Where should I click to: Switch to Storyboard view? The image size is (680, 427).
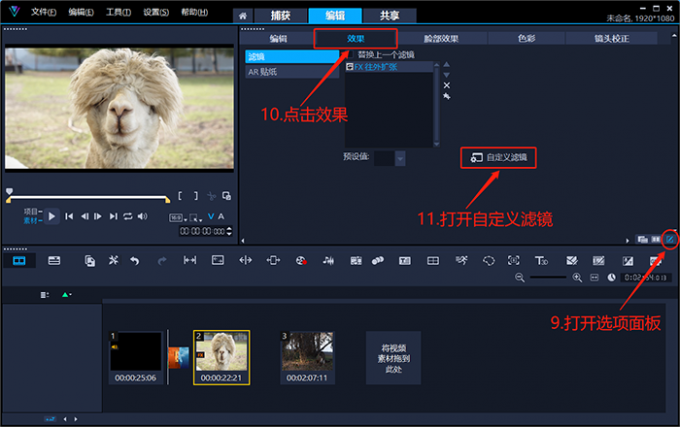coord(20,261)
